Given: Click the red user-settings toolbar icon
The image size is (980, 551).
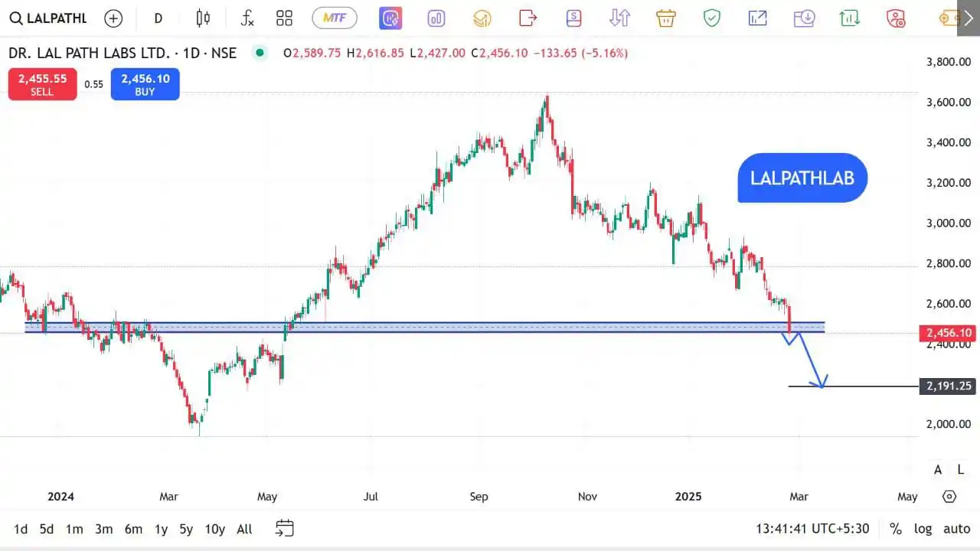Looking at the screenshot, I should pyautogui.click(x=896, y=18).
